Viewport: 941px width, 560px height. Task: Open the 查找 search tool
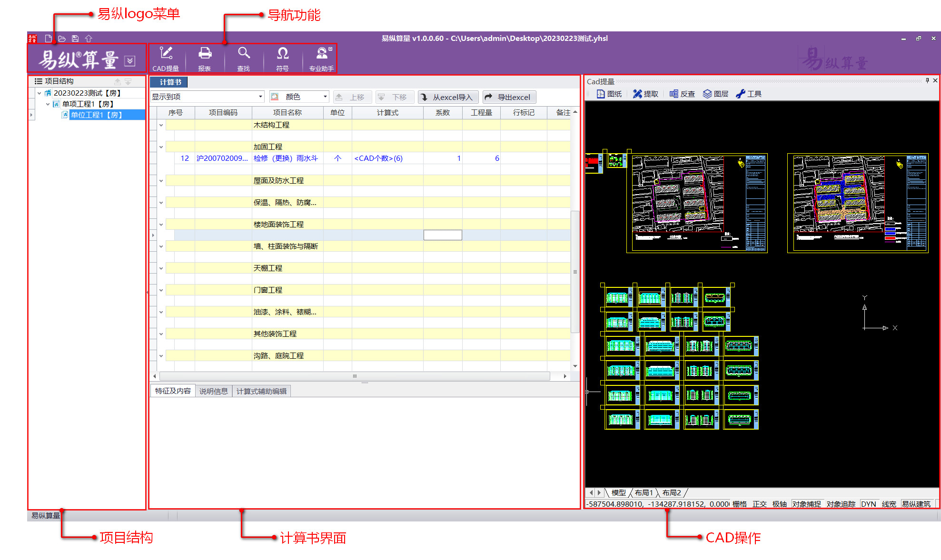click(x=244, y=59)
